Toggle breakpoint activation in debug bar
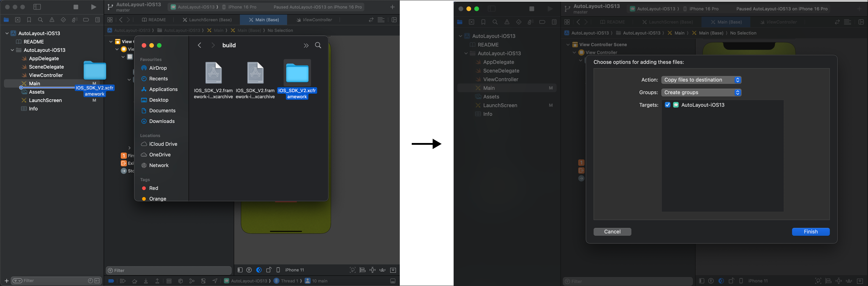This screenshot has width=868, height=286. (x=111, y=281)
